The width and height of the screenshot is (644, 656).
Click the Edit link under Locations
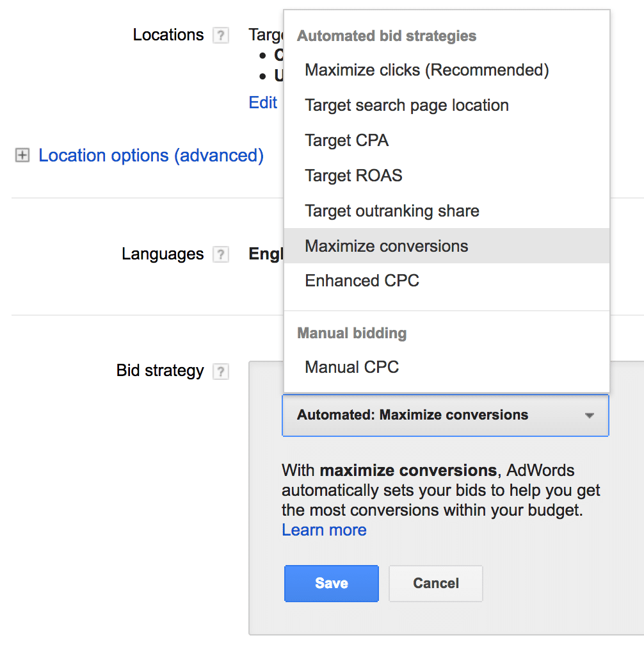click(262, 102)
